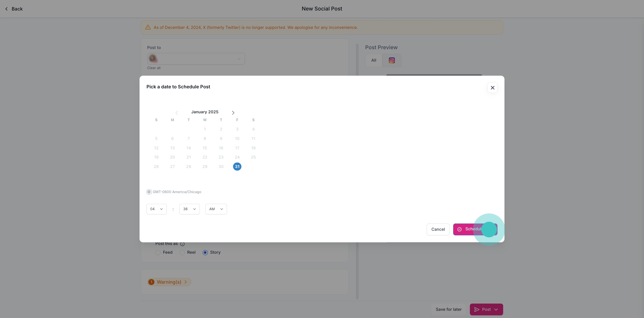
Task: Click the warning triangle icon in banner
Action: tap(148, 28)
